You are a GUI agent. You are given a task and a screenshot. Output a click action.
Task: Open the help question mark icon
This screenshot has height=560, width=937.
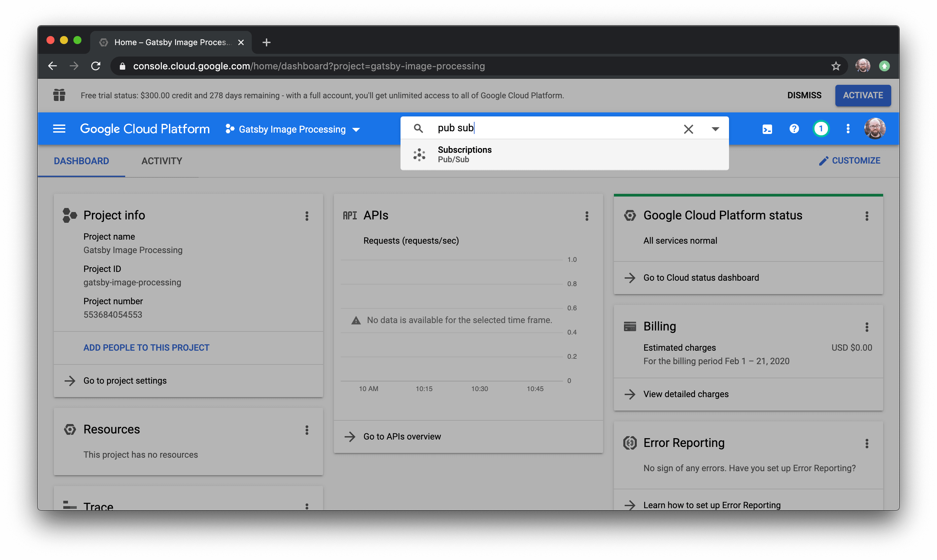point(794,129)
